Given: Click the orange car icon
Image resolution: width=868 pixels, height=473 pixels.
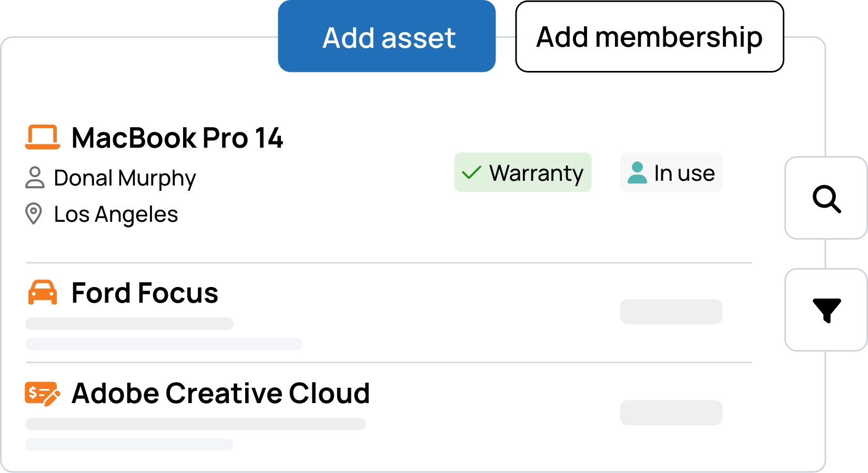Looking at the screenshot, I should (43, 292).
